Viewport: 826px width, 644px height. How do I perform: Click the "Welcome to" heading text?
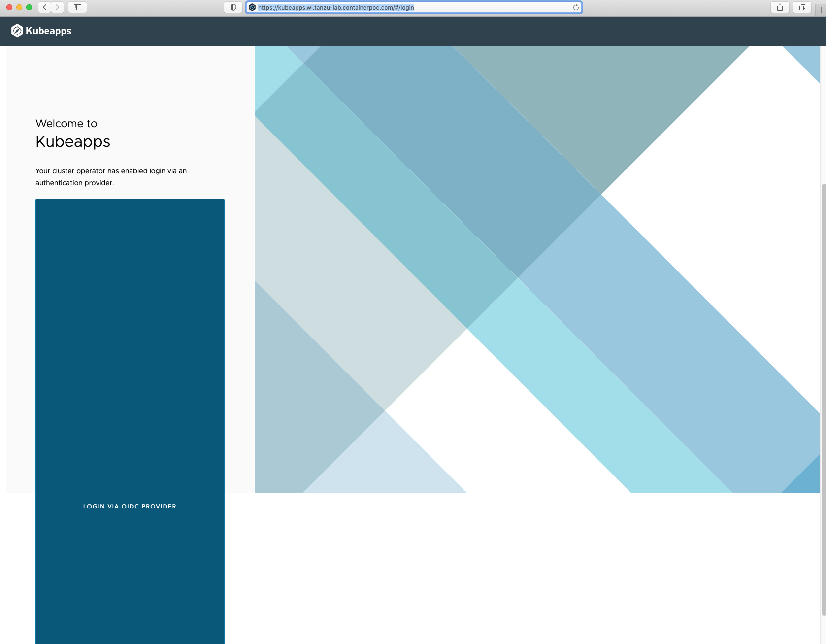[66, 123]
